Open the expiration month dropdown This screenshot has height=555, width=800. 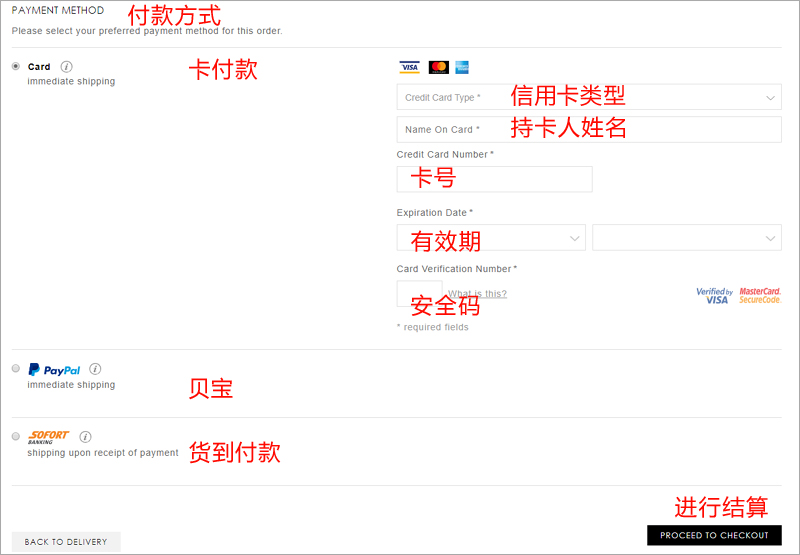491,238
